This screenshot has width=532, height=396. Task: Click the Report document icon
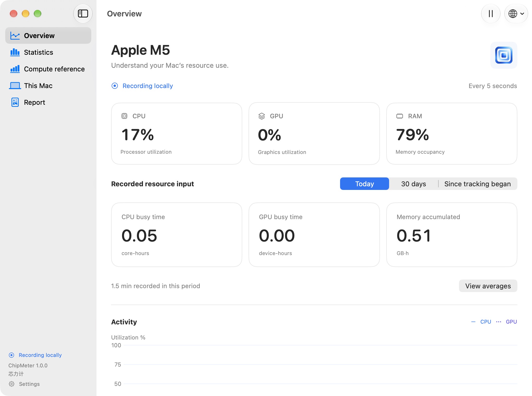pyautogui.click(x=15, y=102)
